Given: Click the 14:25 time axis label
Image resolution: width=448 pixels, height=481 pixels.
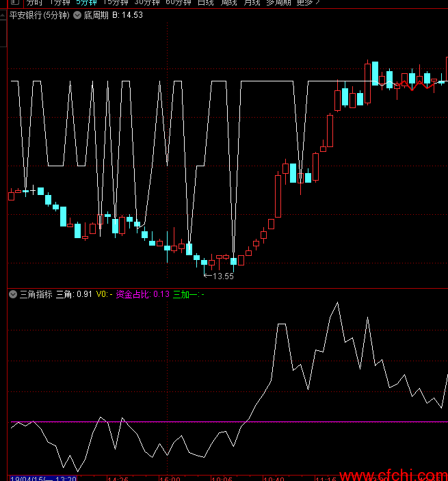Looking at the screenshot, I should coord(118,479).
